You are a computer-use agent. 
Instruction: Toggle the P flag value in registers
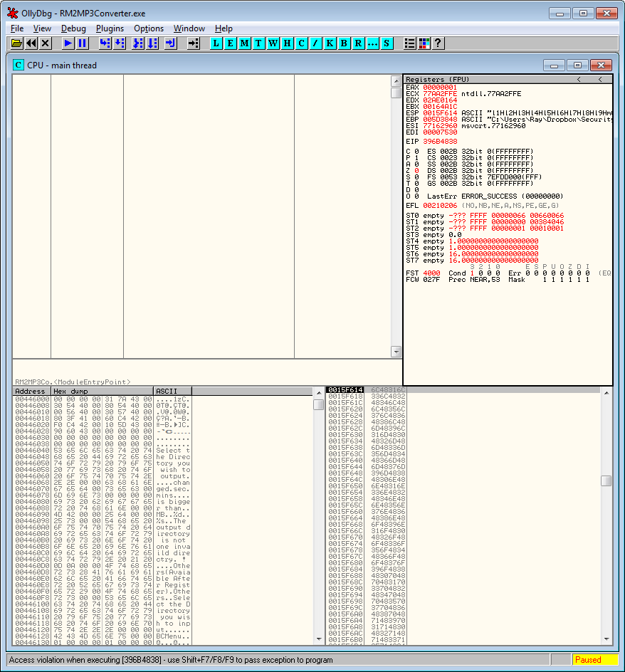(x=416, y=158)
